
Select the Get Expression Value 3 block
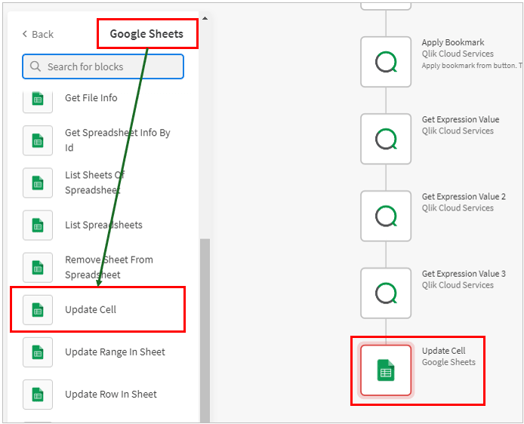point(386,293)
